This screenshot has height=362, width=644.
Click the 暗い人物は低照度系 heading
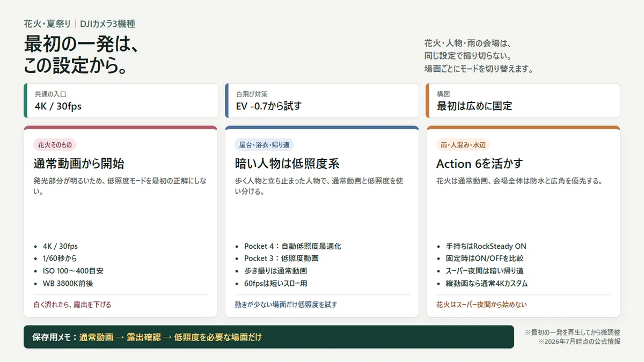[x=287, y=164]
